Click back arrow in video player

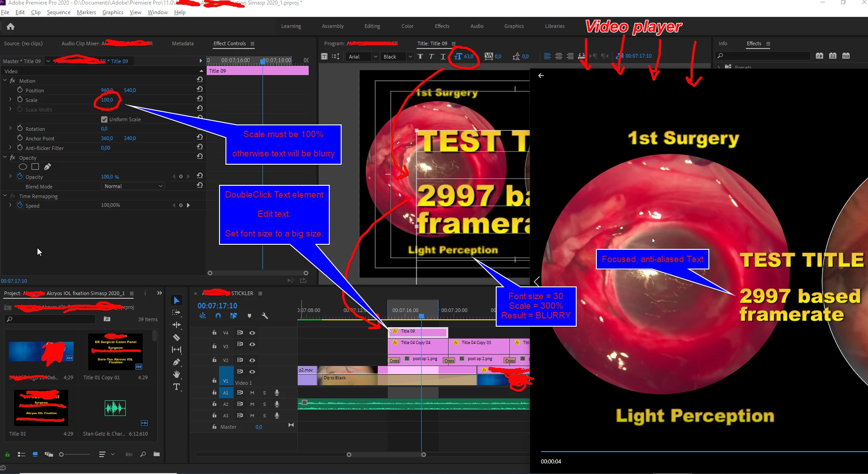pos(541,75)
